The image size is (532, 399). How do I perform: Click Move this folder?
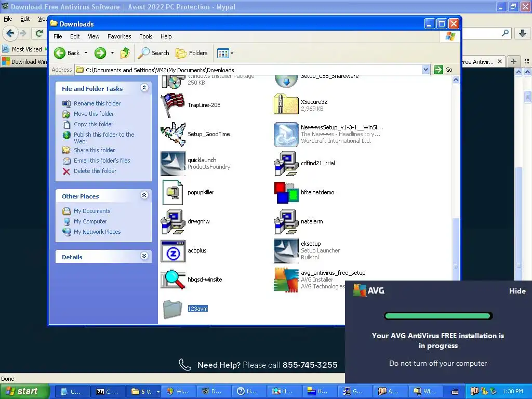(x=94, y=114)
